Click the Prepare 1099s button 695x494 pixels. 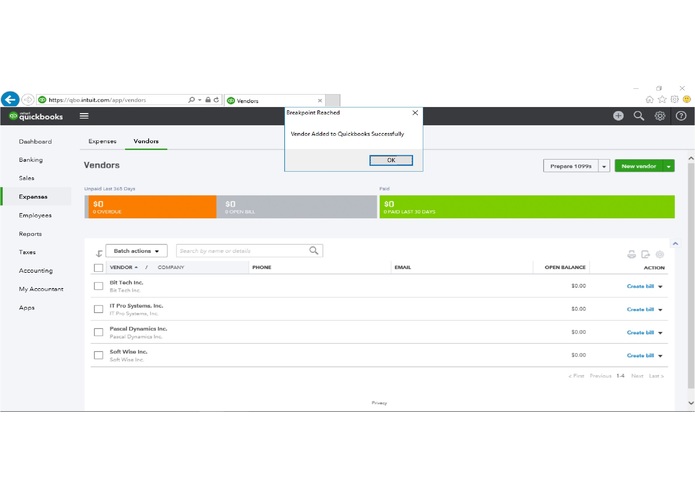point(570,166)
